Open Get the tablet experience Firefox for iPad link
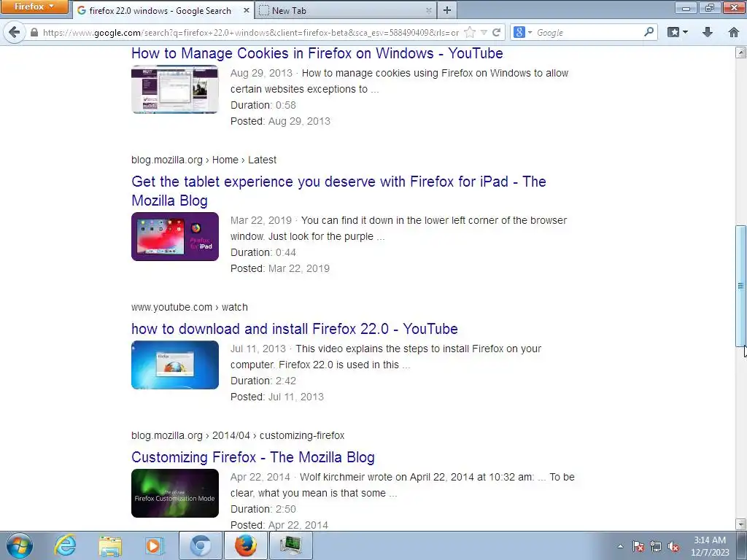 point(338,191)
